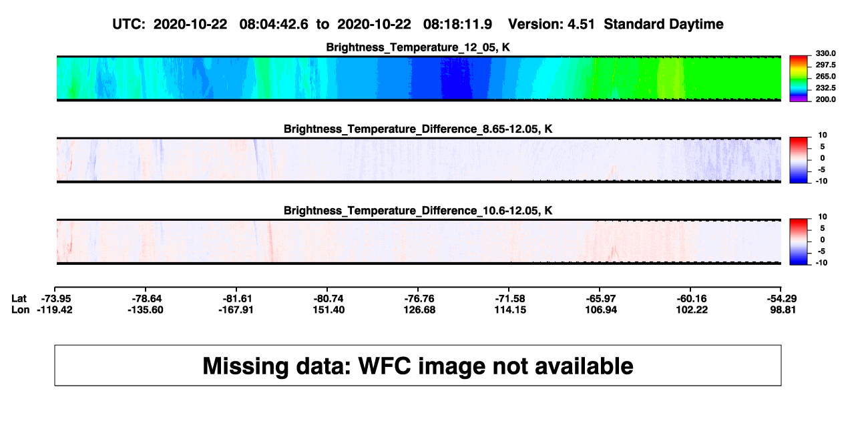Click longitude value 126.68
The width and height of the screenshot is (868, 445).
[x=419, y=310]
